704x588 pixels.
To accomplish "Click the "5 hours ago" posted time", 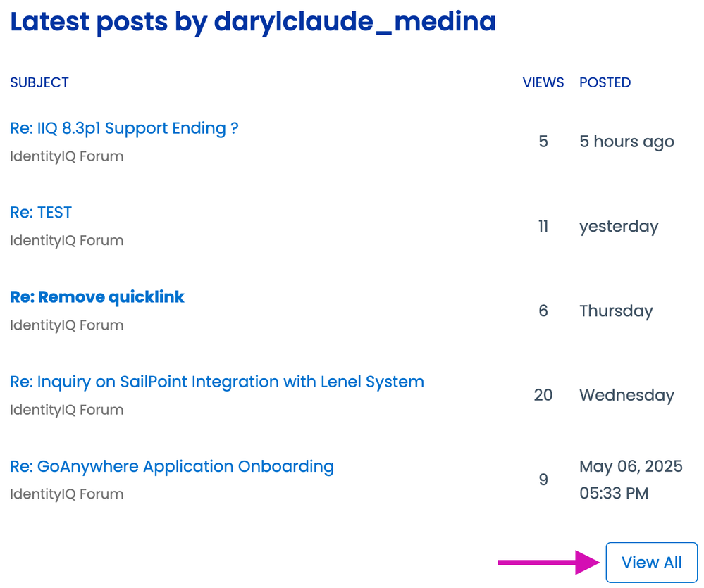I will [626, 142].
